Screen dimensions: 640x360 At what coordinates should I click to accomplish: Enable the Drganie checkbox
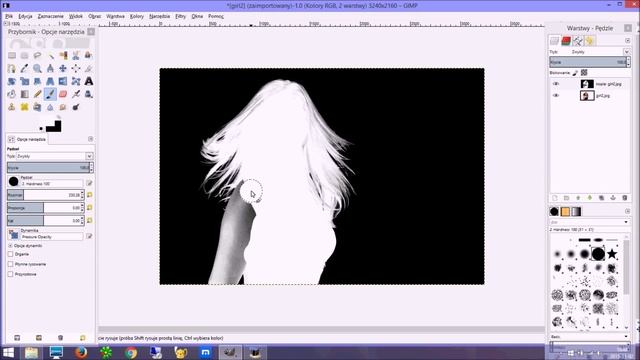point(11,254)
